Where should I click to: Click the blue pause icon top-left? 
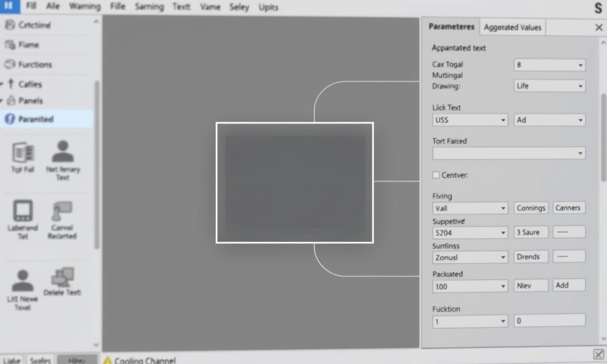coord(10,7)
